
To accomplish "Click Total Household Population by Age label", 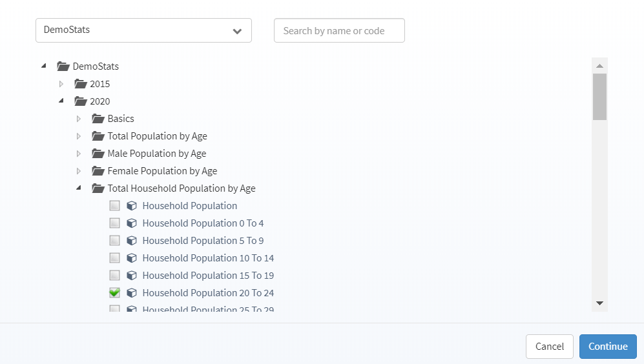I will click(182, 188).
